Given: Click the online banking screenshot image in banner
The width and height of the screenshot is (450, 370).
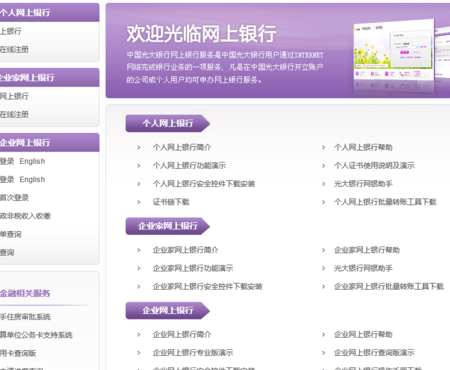Looking at the screenshot, I should point(394,51).
